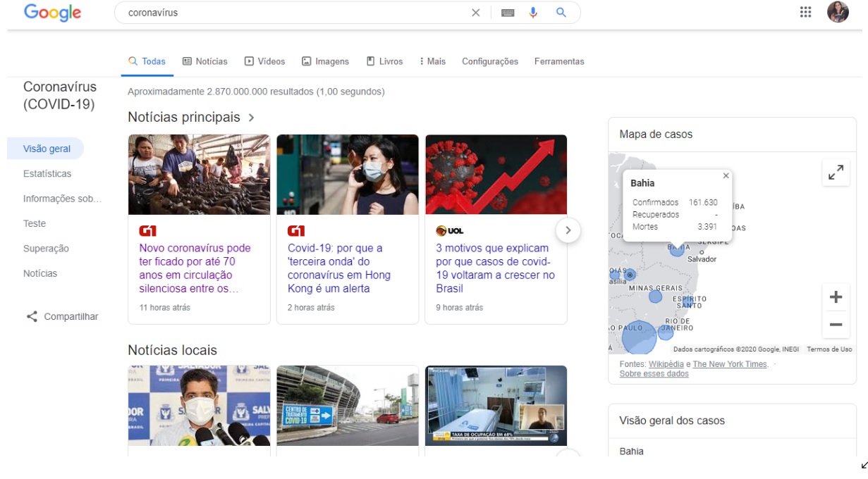Start voice search with microphone icon

click(x=533, y=13)
